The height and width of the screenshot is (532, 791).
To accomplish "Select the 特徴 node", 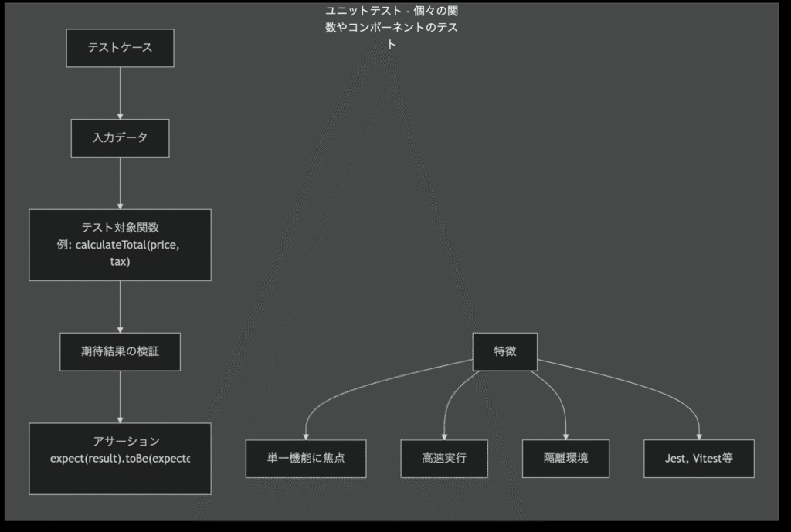I will coord(505,351).
